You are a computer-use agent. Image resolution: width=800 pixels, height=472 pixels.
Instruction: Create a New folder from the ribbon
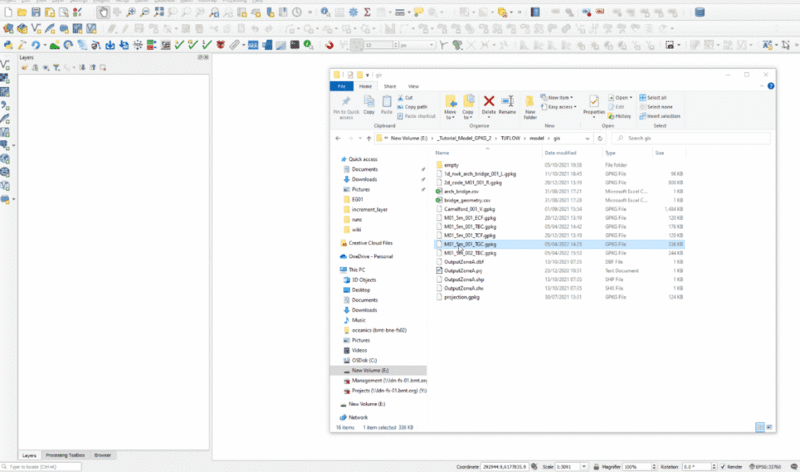(531, 103)
